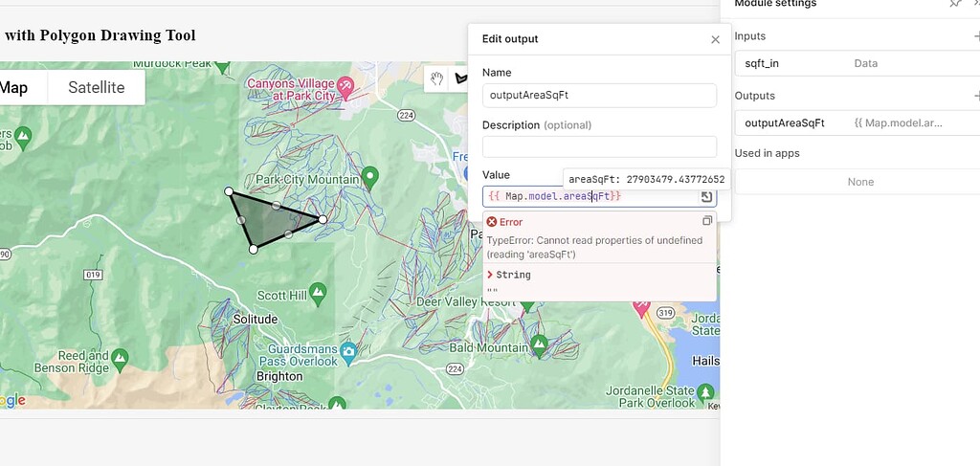Click Canyons Village at Park City marker
This screenshot has height=466, width=980.
[346, 88]
